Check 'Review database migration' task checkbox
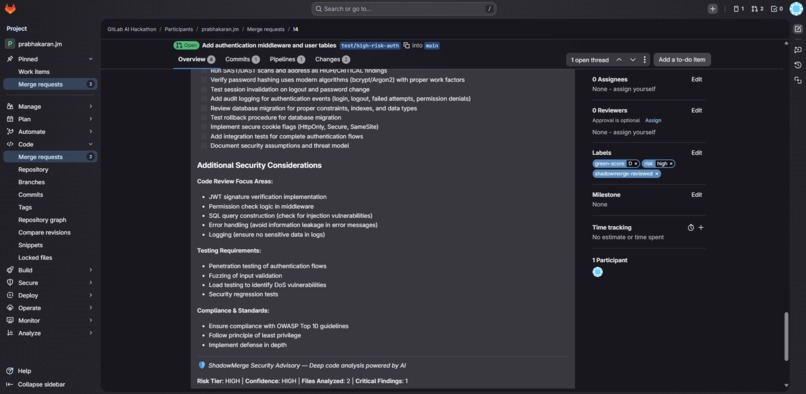 (204, 109)
